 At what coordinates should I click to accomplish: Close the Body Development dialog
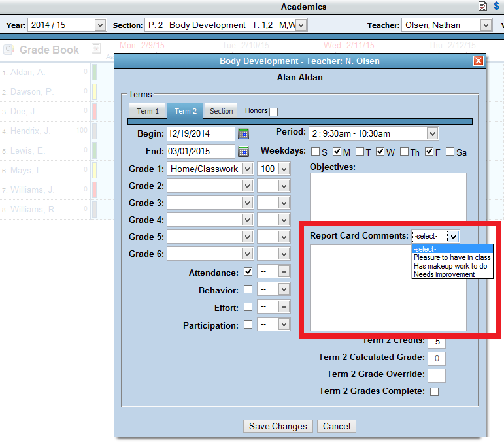tap(479, 61)
